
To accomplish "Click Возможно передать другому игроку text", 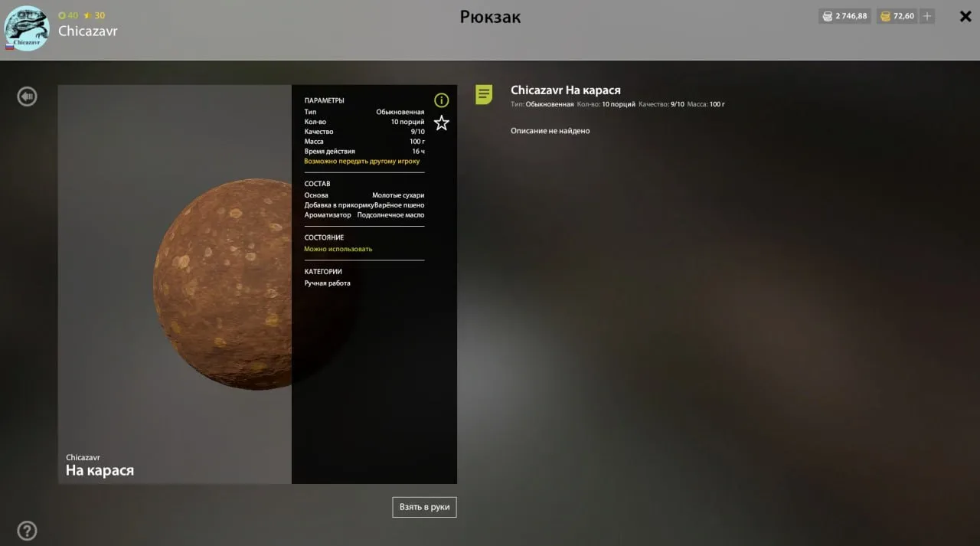I will pos(361,162).
